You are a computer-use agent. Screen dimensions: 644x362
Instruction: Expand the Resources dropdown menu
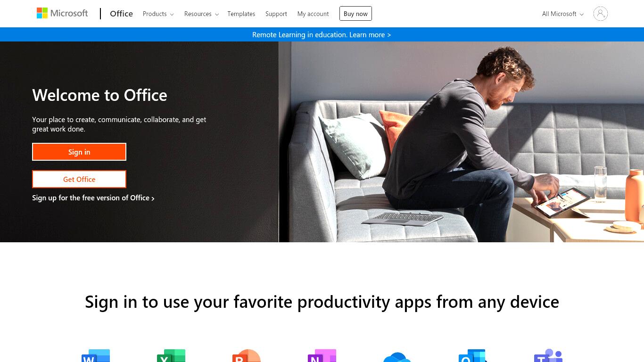(201, 14)
